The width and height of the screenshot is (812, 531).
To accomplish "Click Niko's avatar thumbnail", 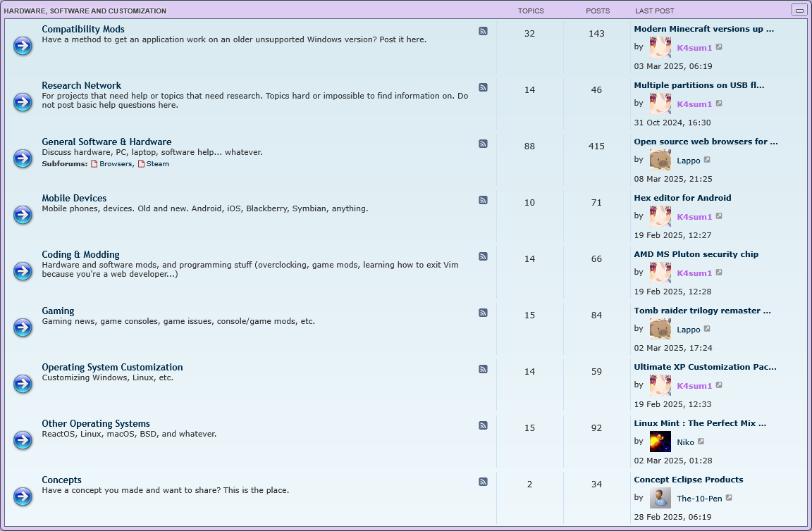I will click(660, 442).
